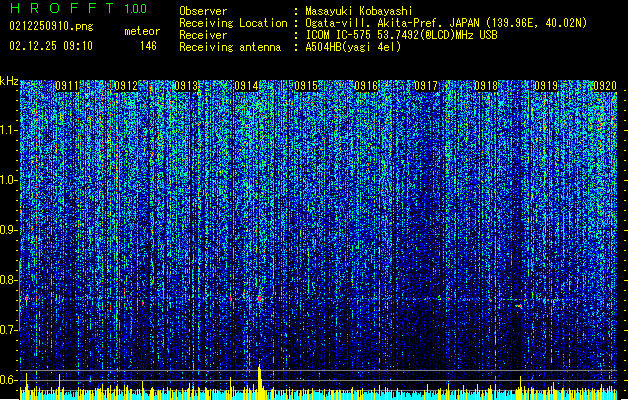The height and width of the screenshot is (400, 629).
Task: Click receiver value ICOM IC-575 53.7492 MHz USB
Action: click(x=401, y=35)
